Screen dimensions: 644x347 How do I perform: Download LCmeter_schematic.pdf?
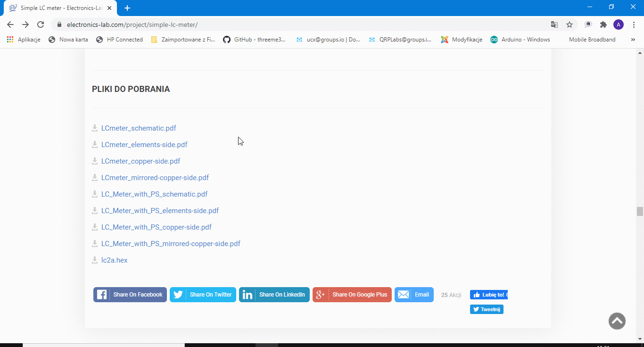point(139,128)
